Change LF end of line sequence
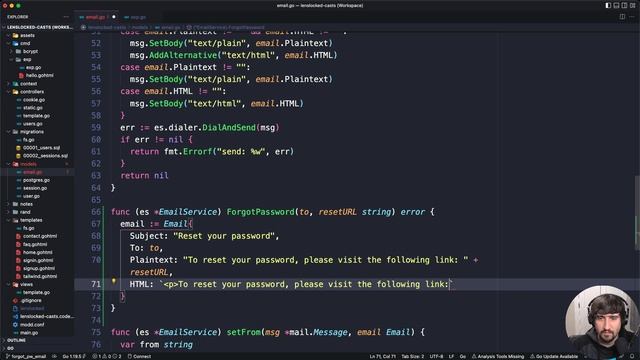The height and width of the screenshot is (360, 640). (x=451, y=356)
